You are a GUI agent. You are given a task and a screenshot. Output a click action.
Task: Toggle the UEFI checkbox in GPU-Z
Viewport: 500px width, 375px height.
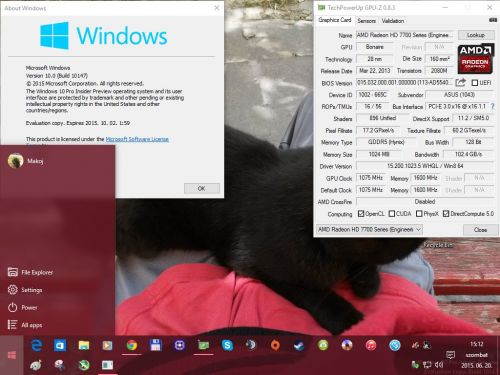(x=475, y=83)
